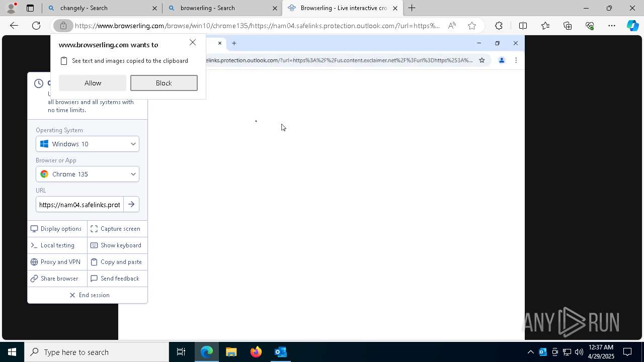Open Edge Settings and more menu

click(x=612, y=26)
